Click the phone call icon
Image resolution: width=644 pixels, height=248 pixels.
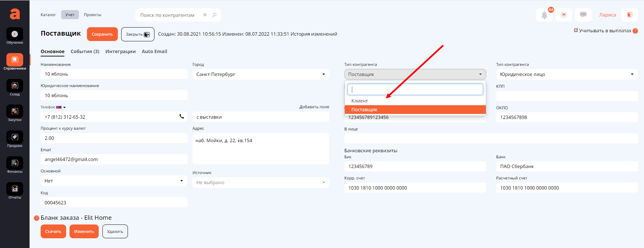click(x=182, y=117)
